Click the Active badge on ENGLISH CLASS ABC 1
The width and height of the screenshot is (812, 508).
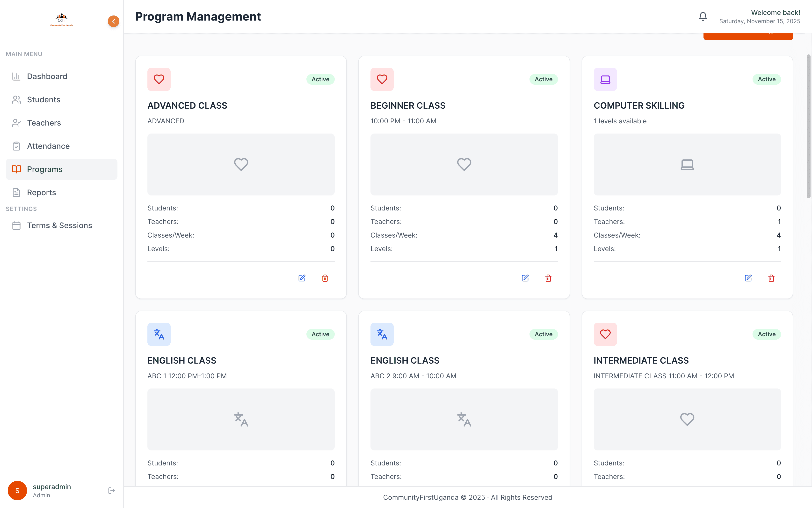click(x=320, y=334)
